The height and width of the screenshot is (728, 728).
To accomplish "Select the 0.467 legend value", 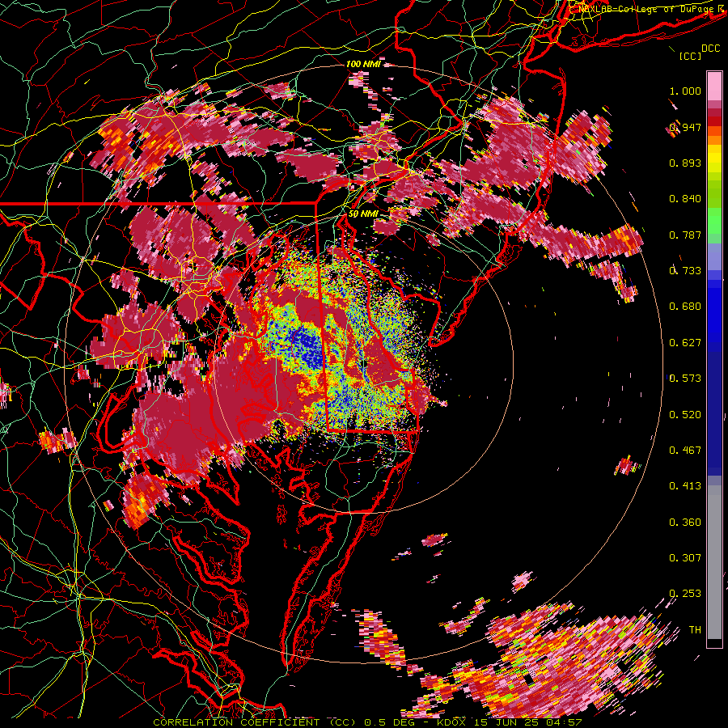I will point(685,451).
